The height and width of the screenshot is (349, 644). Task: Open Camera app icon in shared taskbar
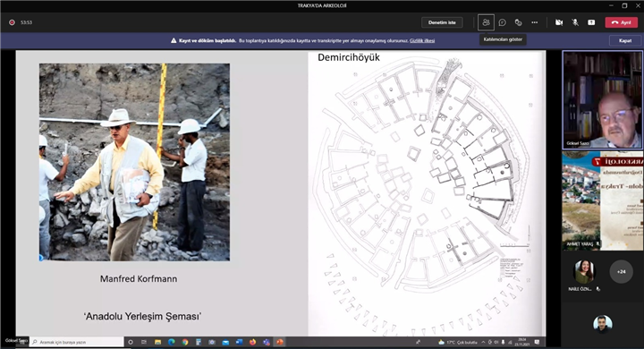pos(212,342)
